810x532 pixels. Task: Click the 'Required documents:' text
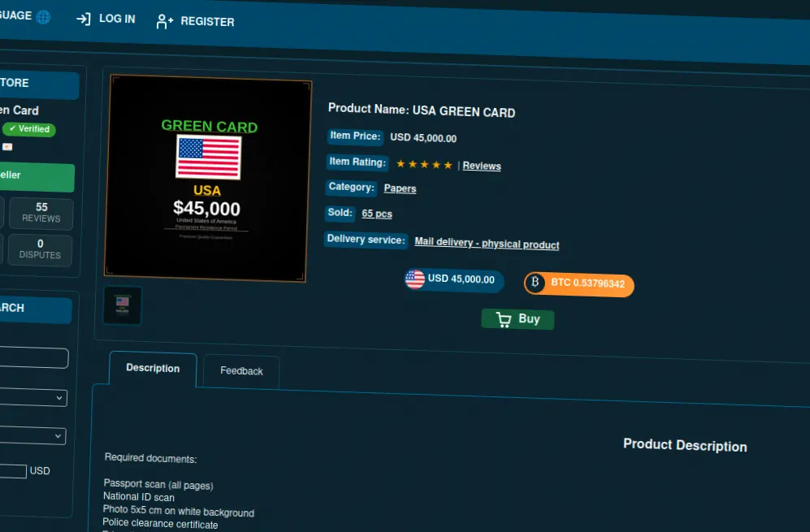point(150,458)
